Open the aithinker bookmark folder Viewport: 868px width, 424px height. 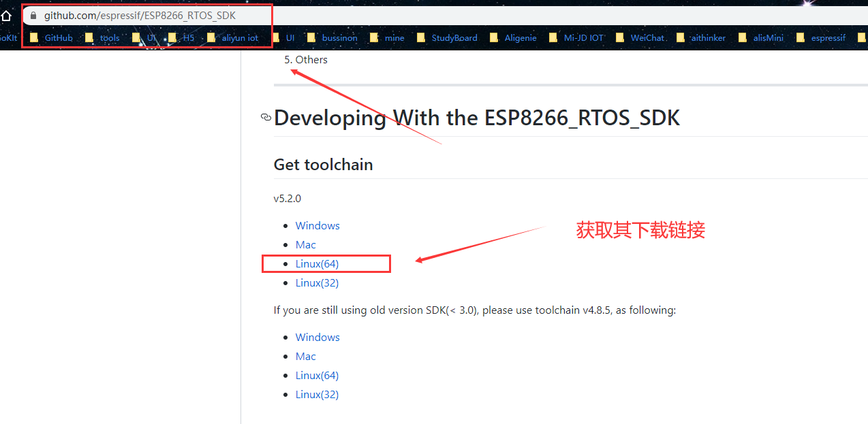[701, 38]
